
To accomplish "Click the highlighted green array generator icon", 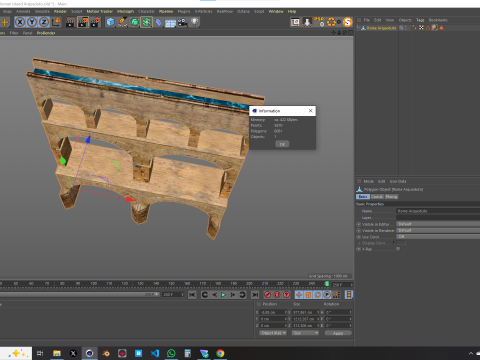I will point(146,22).
